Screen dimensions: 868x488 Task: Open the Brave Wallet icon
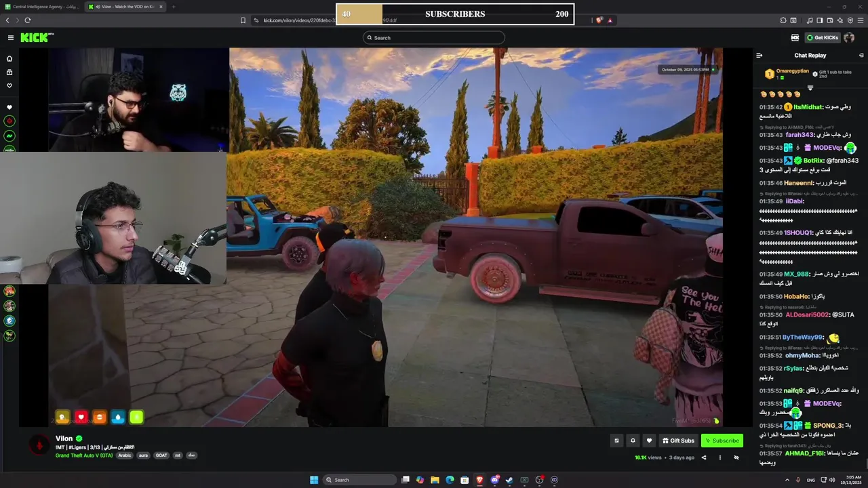point(829,20)
